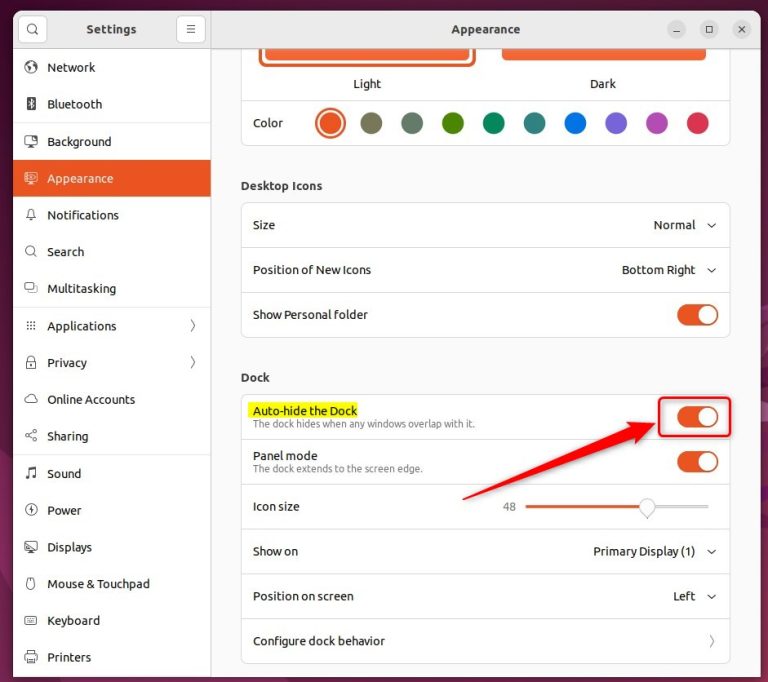The image size is (768, 682).
Task: Toggle Show Personal folder switch
Action: (x=697, y=315)
